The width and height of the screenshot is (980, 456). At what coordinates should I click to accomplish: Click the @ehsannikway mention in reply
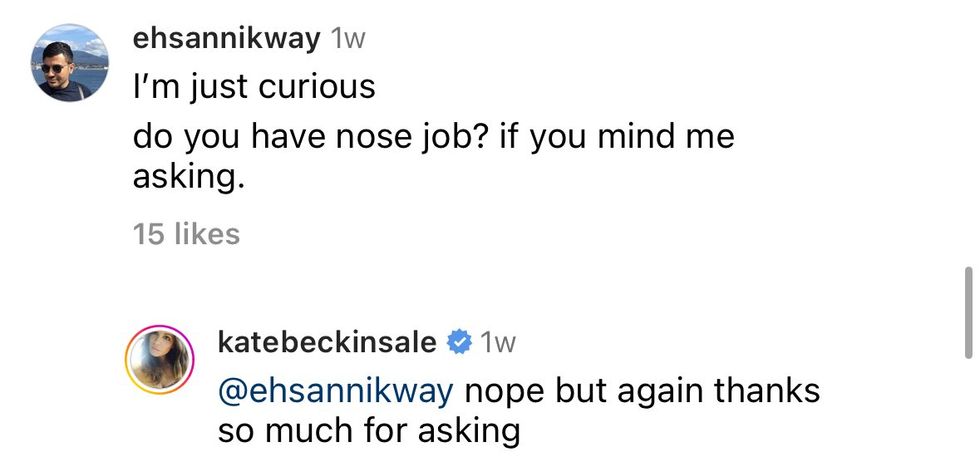click(335, 390)
